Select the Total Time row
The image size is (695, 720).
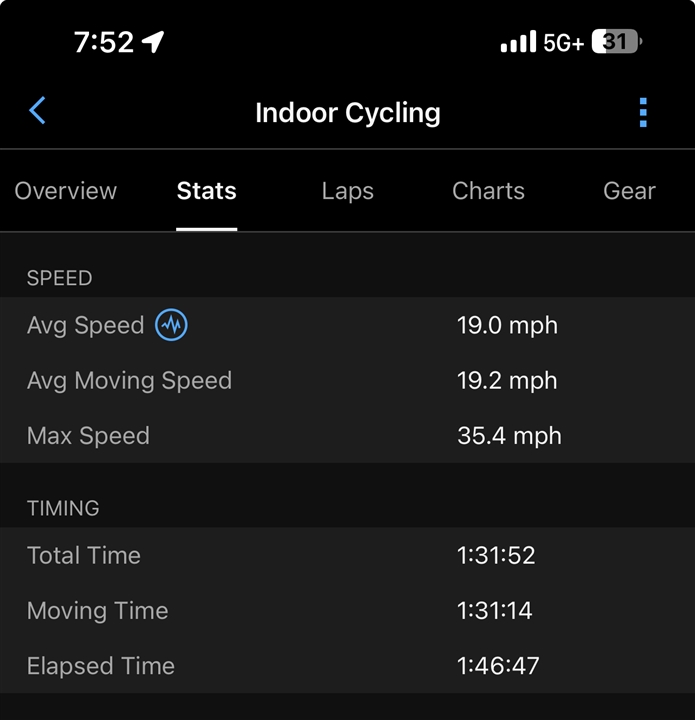[x=348, y=555]
